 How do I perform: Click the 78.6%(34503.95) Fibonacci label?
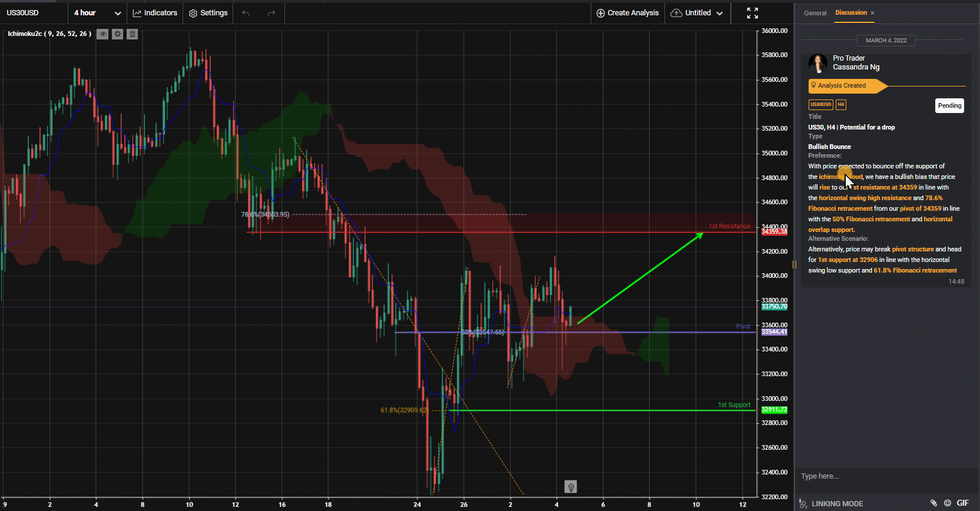265,214
